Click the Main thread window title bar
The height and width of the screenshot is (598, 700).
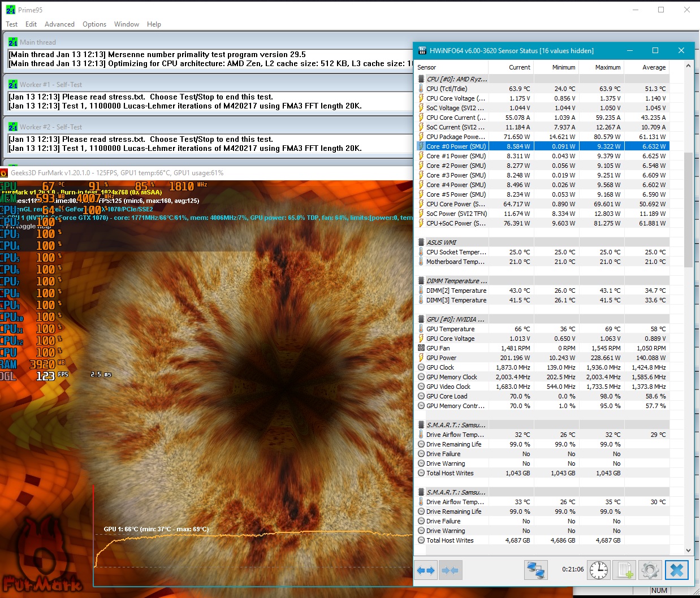point(208,42)
